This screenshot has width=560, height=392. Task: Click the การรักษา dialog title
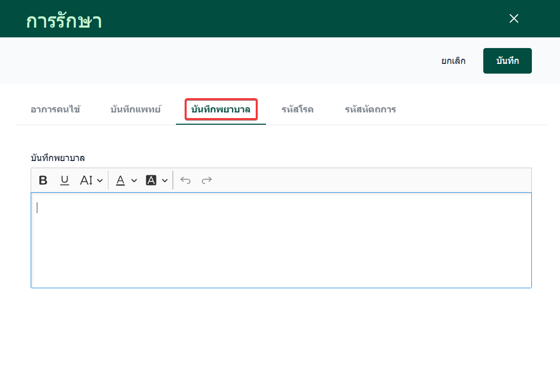[64, 21]
